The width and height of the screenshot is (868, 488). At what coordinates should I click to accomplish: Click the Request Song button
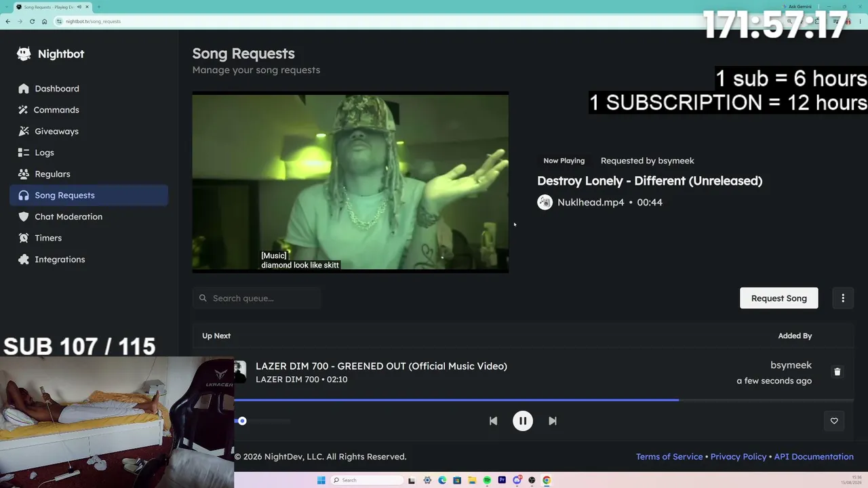point(779,298)
